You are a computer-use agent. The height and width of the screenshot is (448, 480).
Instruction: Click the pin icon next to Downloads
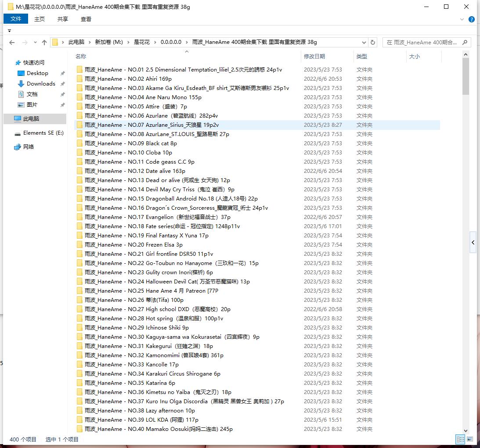[62, 84]
